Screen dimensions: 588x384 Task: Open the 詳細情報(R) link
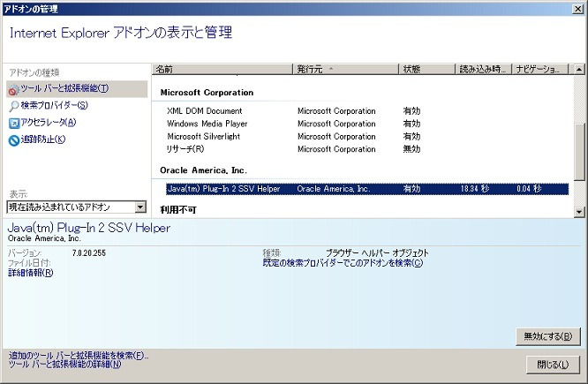tap(30, 273)
